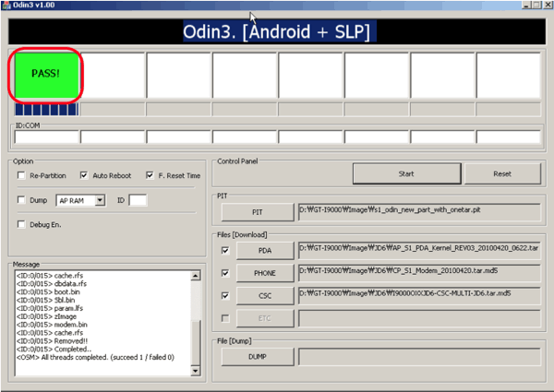Click the PDA file path field

(x=420, y=249)
